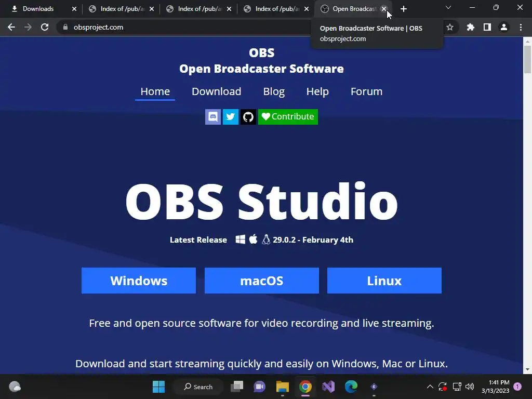Viewport: 532px width, 399px height.
Task: Open the notification badge in the tray
Action: pos(517,386)
